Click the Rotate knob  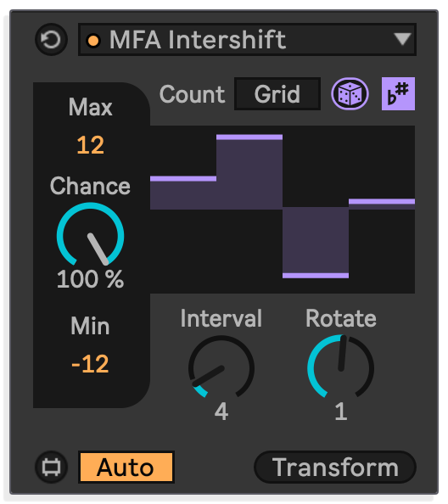[340, 367]
